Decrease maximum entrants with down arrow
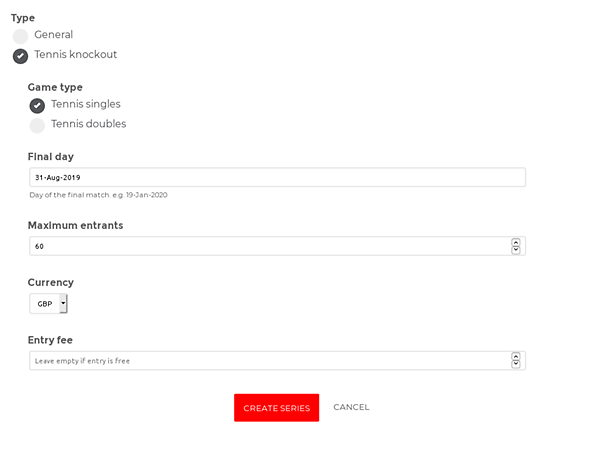600x456 pixels. 516,250
